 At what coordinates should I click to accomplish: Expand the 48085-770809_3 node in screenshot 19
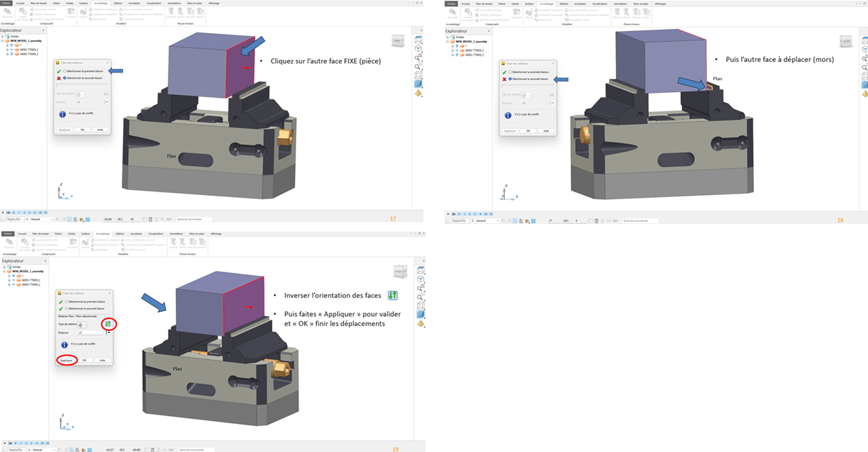(8, 284)
